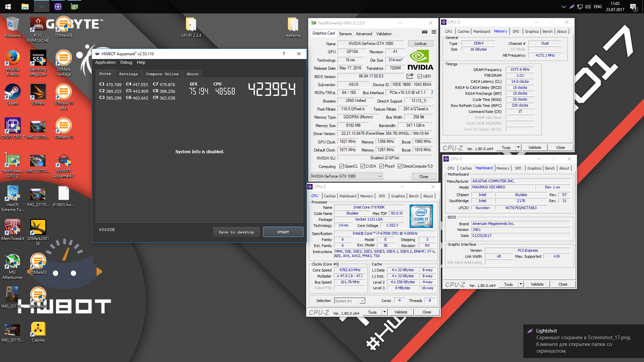Image resolution: width=644 pixels, height=362 pixels.
Task: Open MemTweakIt desktop icon
Action: [12, 230]
